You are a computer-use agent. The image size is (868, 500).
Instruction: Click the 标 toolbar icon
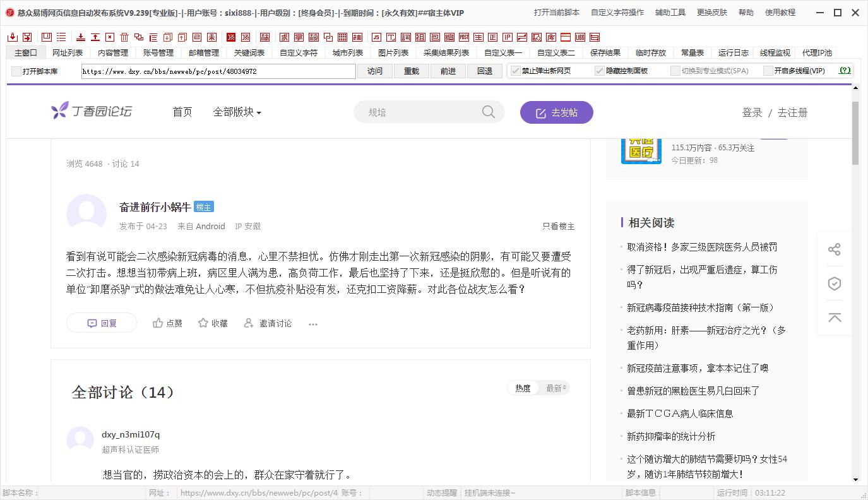point(265,37)
